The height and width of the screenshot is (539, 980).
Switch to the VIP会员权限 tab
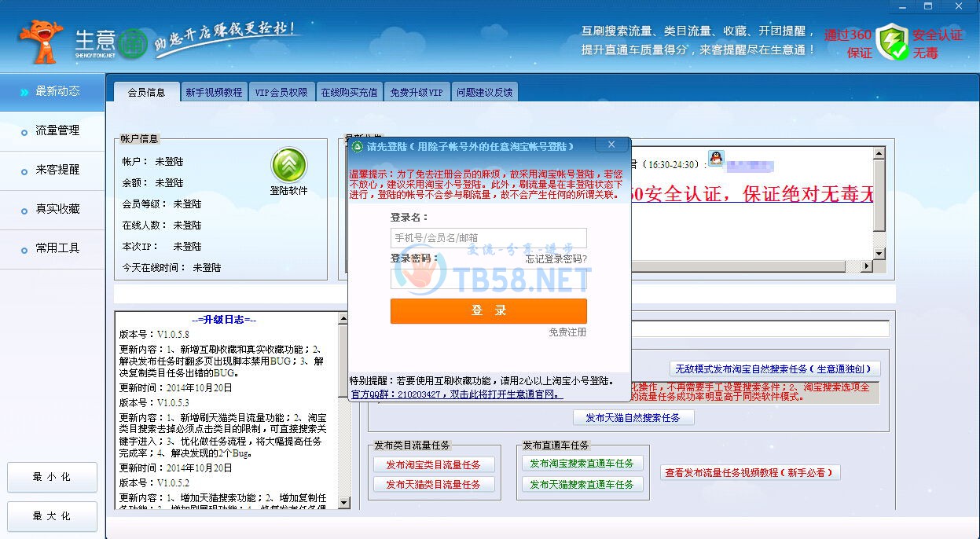(x=281, y=92)
